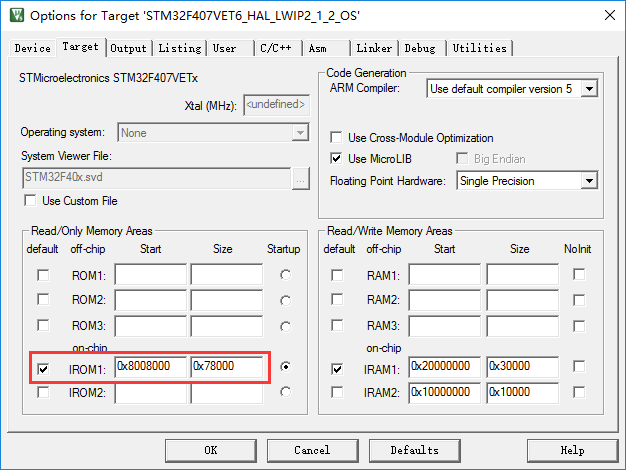The height and width of the screenshot is (470, 626).
Task: Close the Options for Target dialog
Action: tap(610, 15)
